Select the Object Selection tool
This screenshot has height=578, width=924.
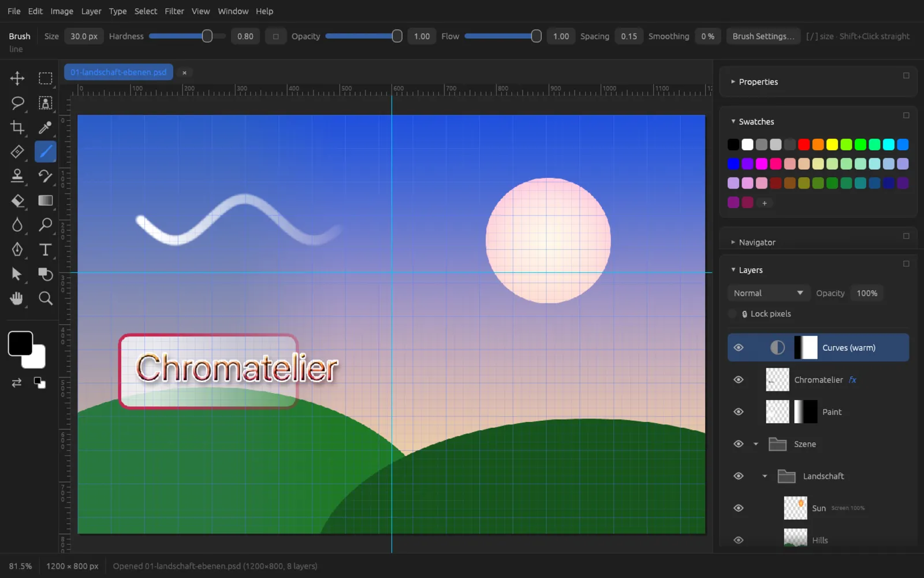[45, 103]
